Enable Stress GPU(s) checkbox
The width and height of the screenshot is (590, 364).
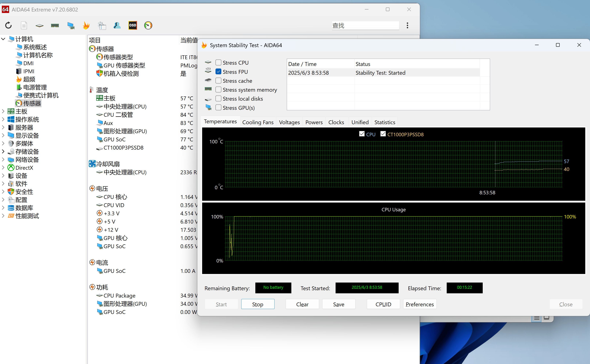[x=218, y=108]
